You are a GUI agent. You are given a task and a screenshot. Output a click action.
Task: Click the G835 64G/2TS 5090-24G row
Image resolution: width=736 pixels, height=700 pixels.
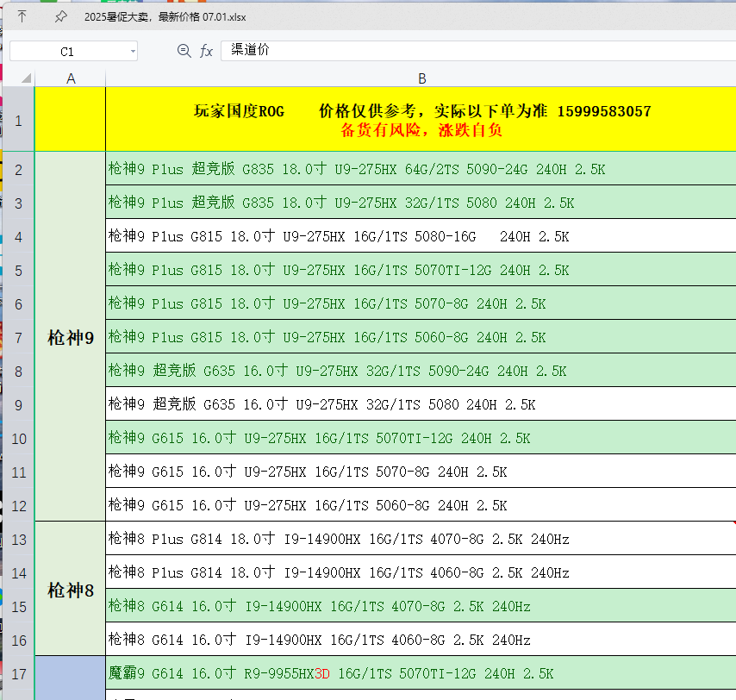click(421, 169)
